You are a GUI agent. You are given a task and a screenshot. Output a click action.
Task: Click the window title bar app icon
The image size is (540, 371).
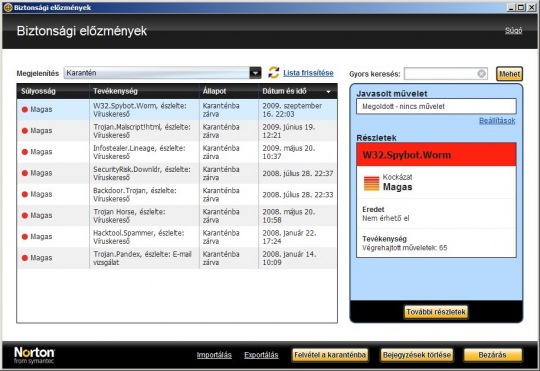(x=8, y=7)
